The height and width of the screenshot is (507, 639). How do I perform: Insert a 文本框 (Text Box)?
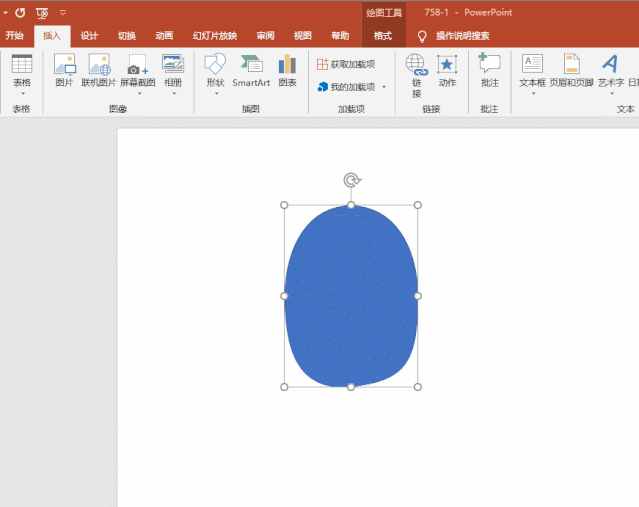coord(532,71)
